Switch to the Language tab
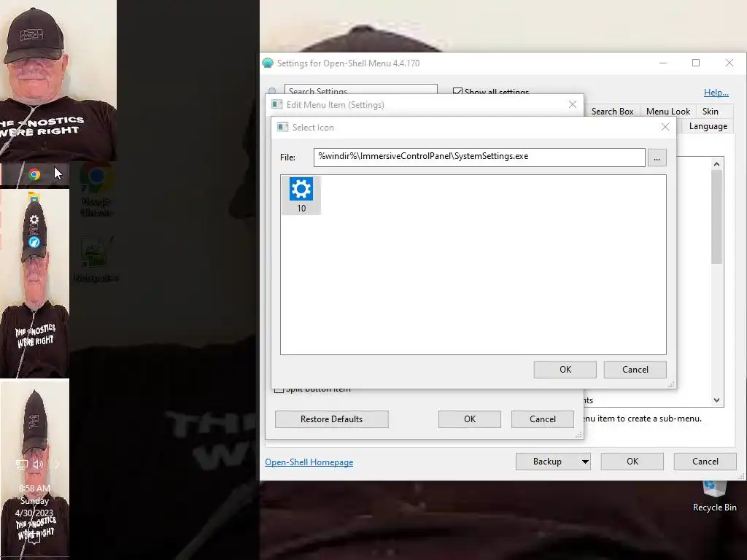The width and height of the screenshot is (747, 560). coord(708,126)
